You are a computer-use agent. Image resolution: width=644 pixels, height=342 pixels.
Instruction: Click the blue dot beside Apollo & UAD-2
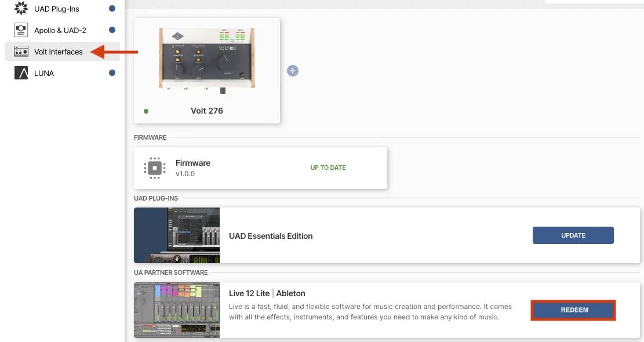[x=112, y=30]
